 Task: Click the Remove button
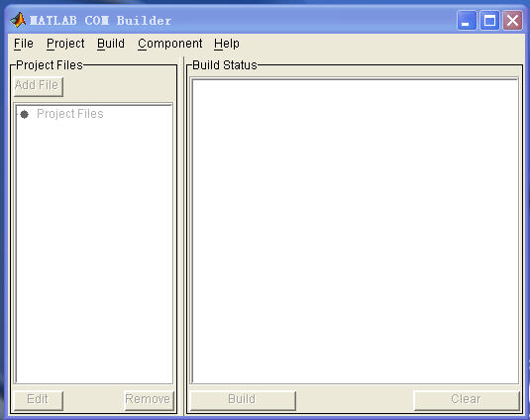tap(149, 400)
